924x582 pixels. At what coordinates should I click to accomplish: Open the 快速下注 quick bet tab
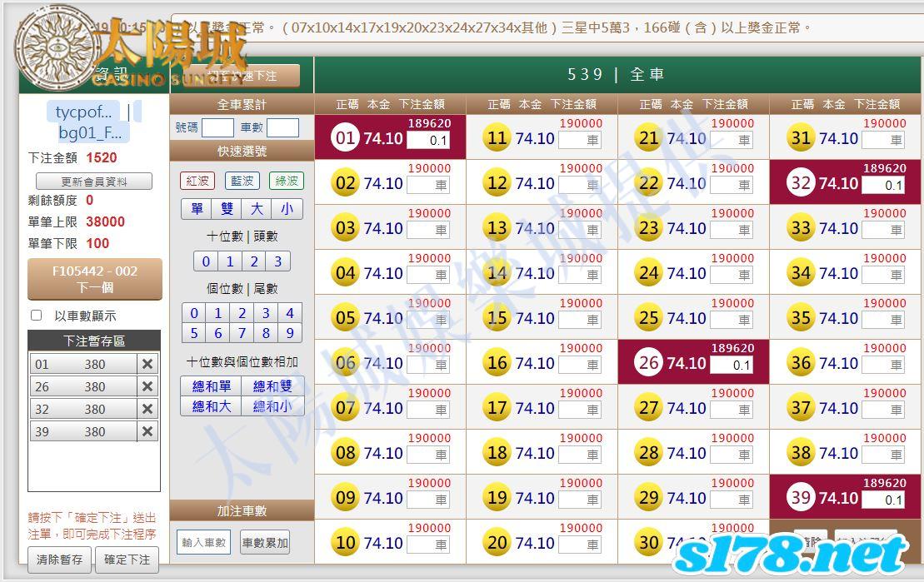242,76
